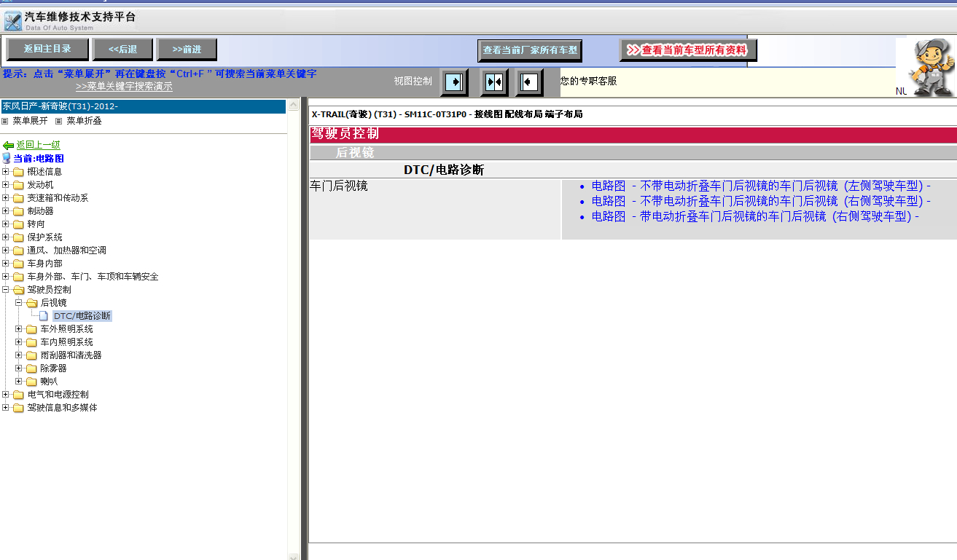957x560 pixels.
Task: Click 菜单展开 to expand menu
Action: [x=30, y=121]
